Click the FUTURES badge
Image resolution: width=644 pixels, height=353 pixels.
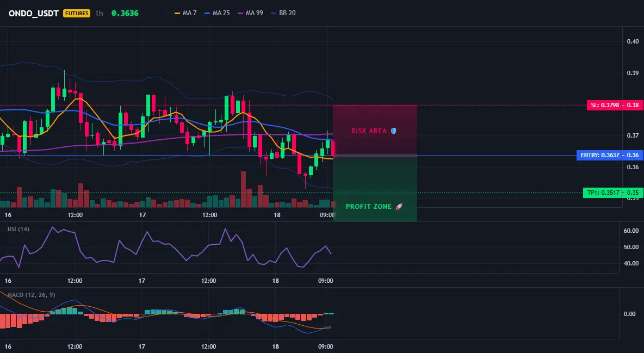[77, 13]
